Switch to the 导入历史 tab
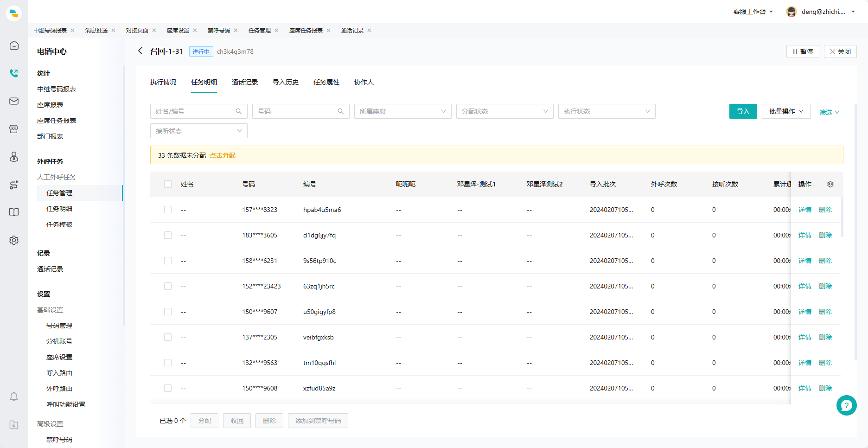The image size is (868, 448). point(286,82)
